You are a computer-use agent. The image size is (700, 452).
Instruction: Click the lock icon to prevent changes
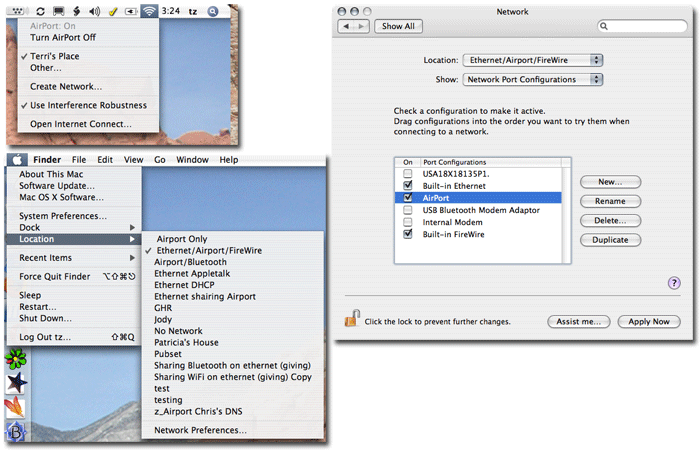pyautogui.click(x=352, y=319)
